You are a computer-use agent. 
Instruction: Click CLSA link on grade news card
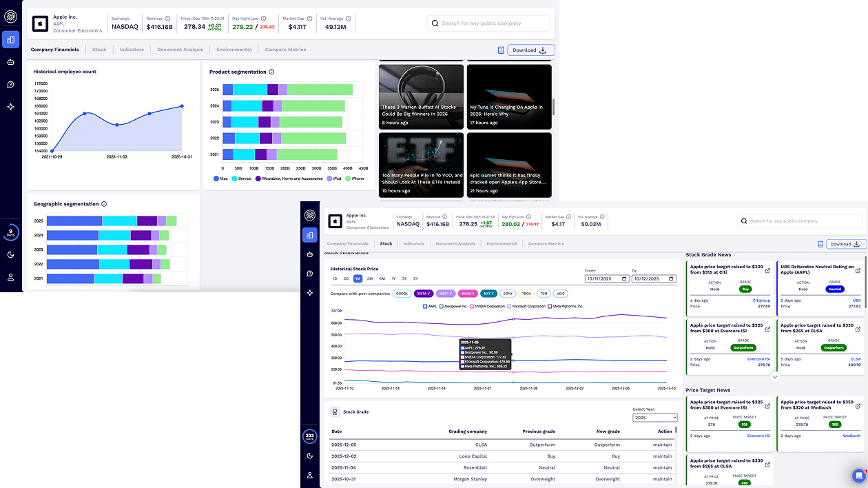(856, 359)
